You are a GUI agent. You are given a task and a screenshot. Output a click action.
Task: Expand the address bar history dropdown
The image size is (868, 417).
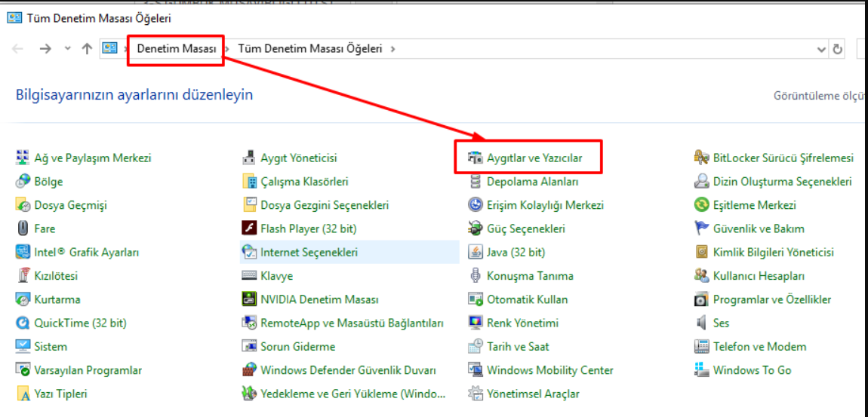821,49
